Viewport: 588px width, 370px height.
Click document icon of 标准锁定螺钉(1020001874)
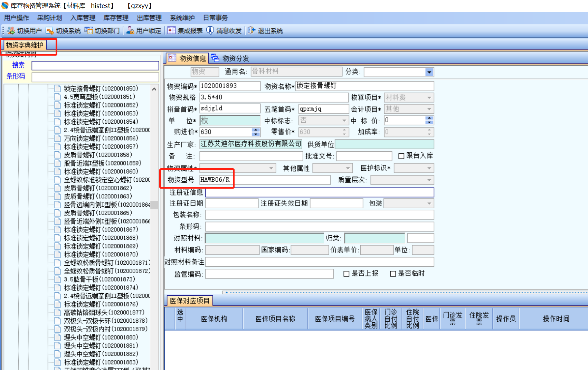pos(58,287)
